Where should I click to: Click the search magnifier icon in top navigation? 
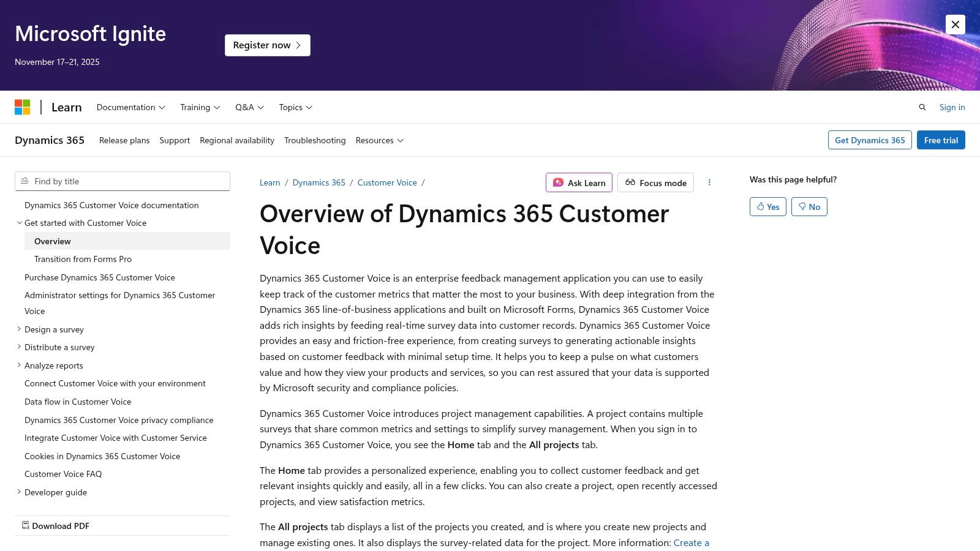tap(922, 107)
